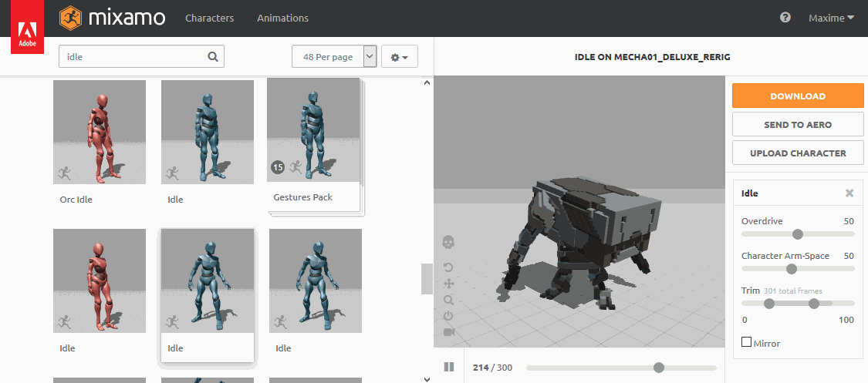Click the Overdrive slider handle

tap(798, 233)
